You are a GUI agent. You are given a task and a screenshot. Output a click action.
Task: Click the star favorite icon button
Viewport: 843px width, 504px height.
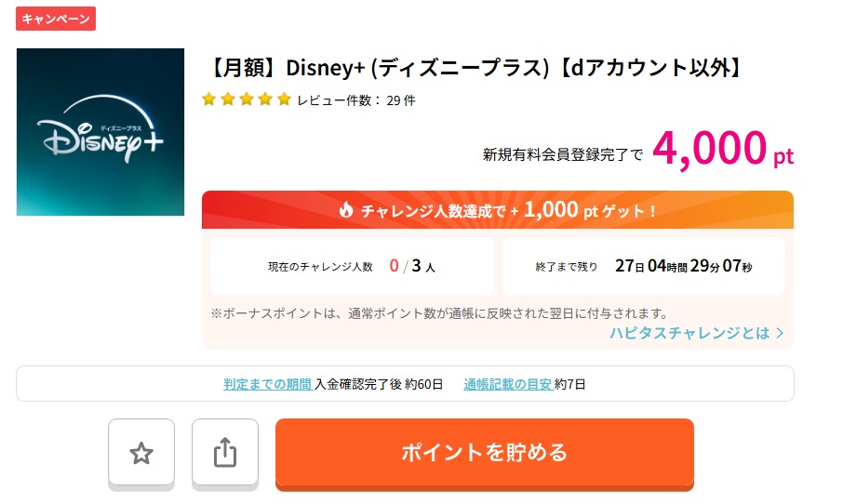coord(141,453)
